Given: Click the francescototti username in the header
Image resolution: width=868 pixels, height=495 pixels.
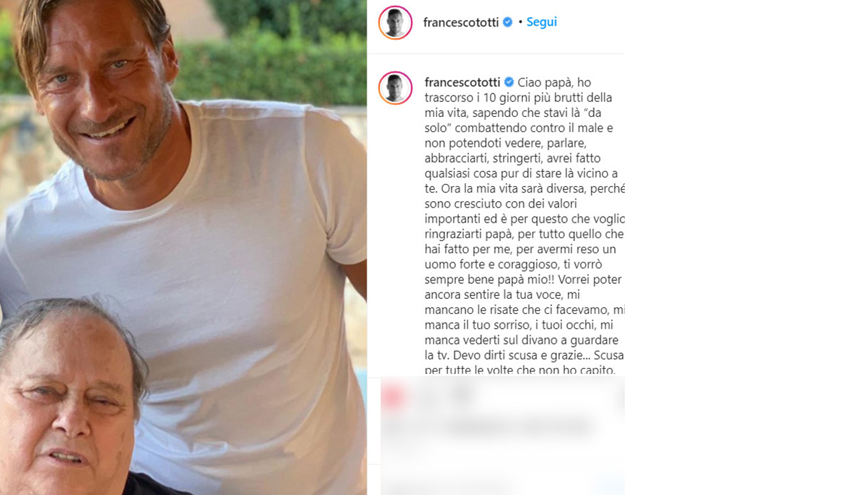Looking at the screenshot, I should tap(461, 22).
